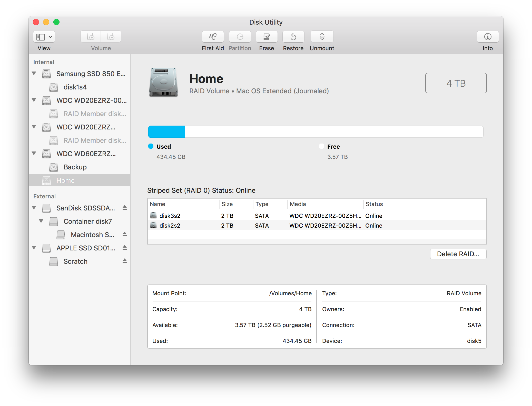Select disk3s2 row in RAID table

click(317, 216)
